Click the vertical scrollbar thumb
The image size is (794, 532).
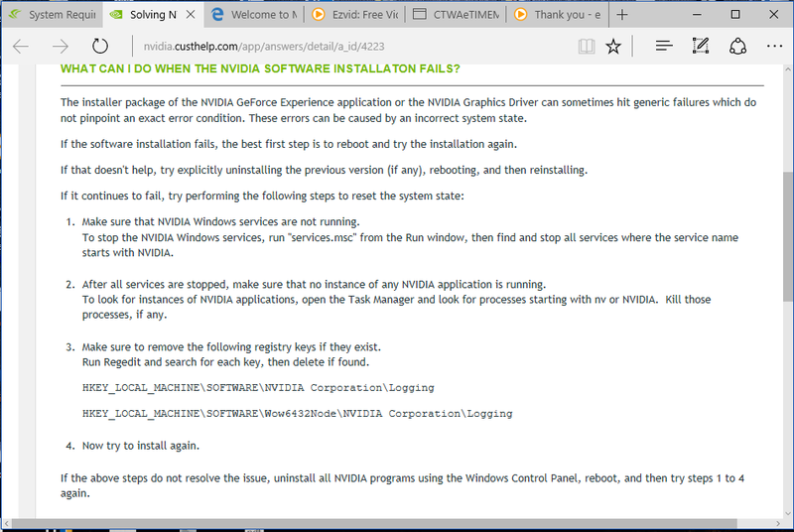click(788, 237)
